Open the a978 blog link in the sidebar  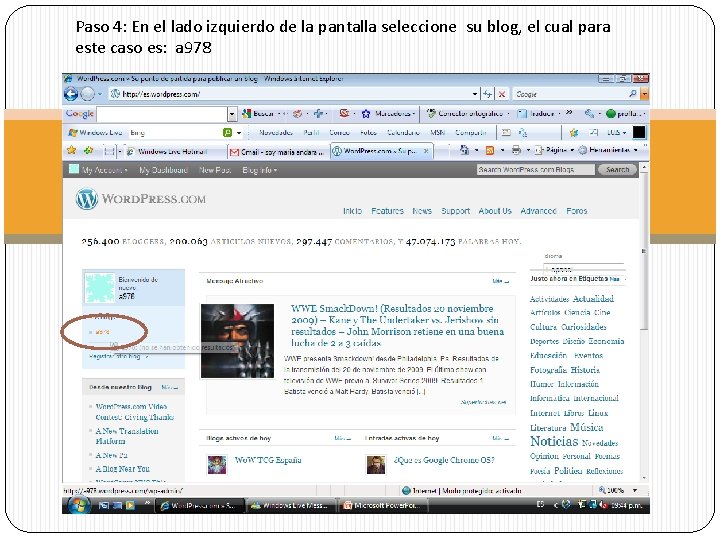102,332
